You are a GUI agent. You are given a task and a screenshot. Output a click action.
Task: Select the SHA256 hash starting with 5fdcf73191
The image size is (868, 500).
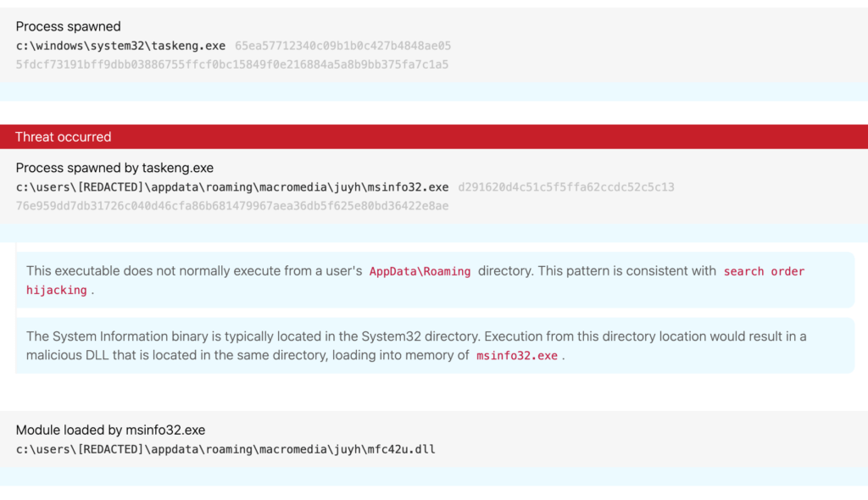[x=231, y=64]
